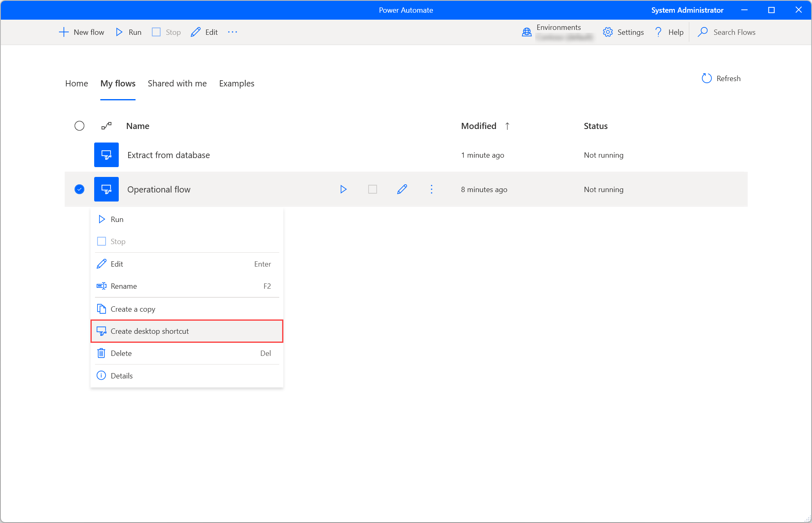Click the Run button in toolbar
Viewport: 812px width, 523px height.
click(128, 32)
